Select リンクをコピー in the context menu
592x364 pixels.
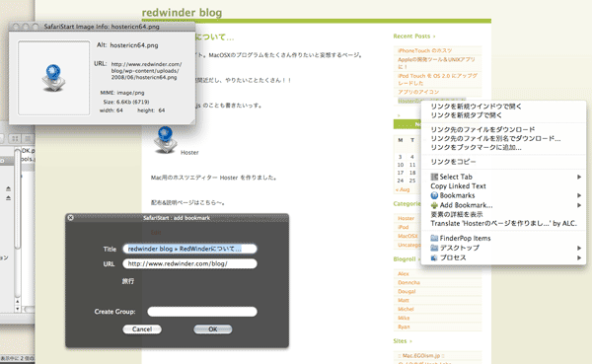(x=453, y=162)
